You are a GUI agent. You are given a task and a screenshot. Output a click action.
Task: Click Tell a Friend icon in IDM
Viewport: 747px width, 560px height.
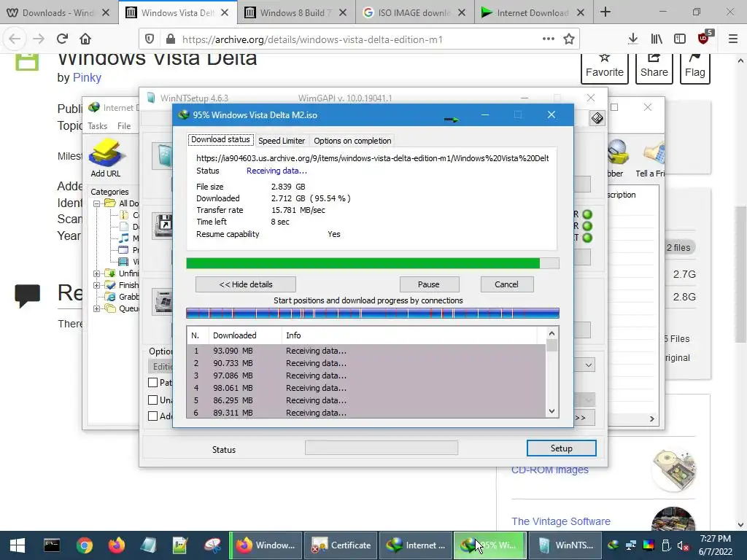[653, 153]
